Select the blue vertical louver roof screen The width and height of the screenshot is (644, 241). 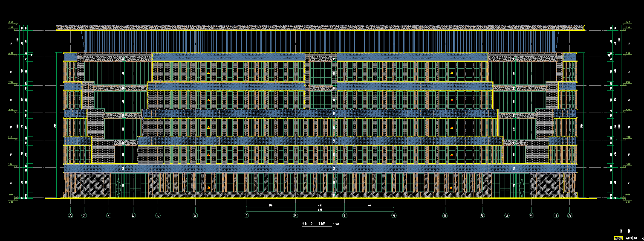tap(320, 41)
